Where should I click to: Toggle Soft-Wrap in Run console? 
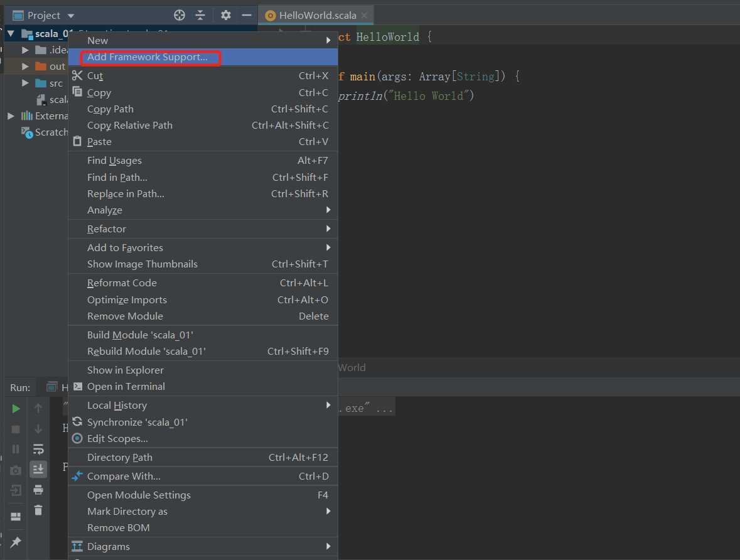coord(38,449)
